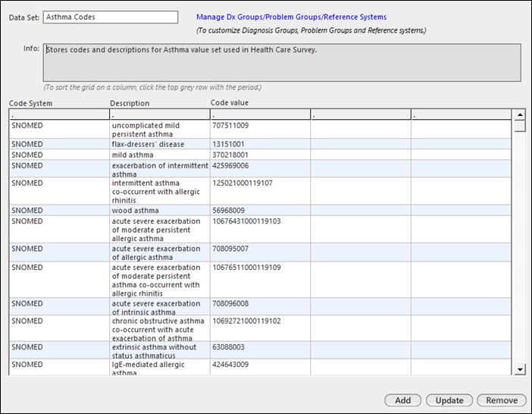The image size is (532, 414).
Task: Sort grid by Code value header row
Action: 260,114
